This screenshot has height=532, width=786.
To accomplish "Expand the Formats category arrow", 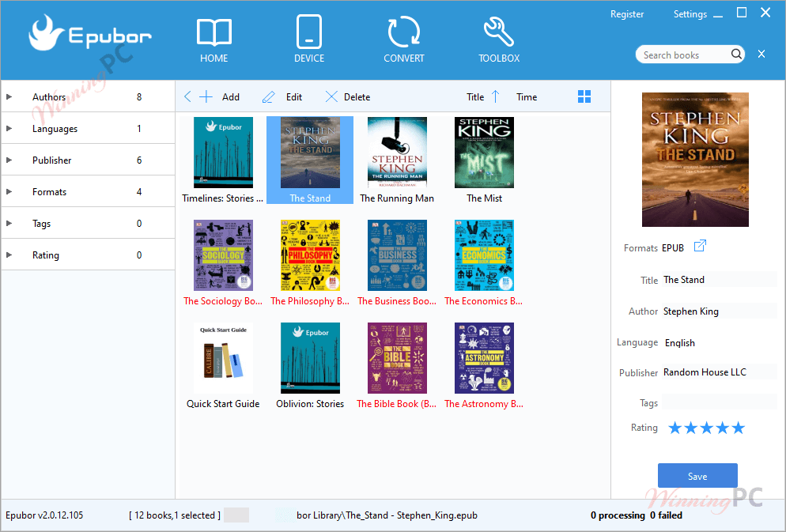I will coord(9,191).
